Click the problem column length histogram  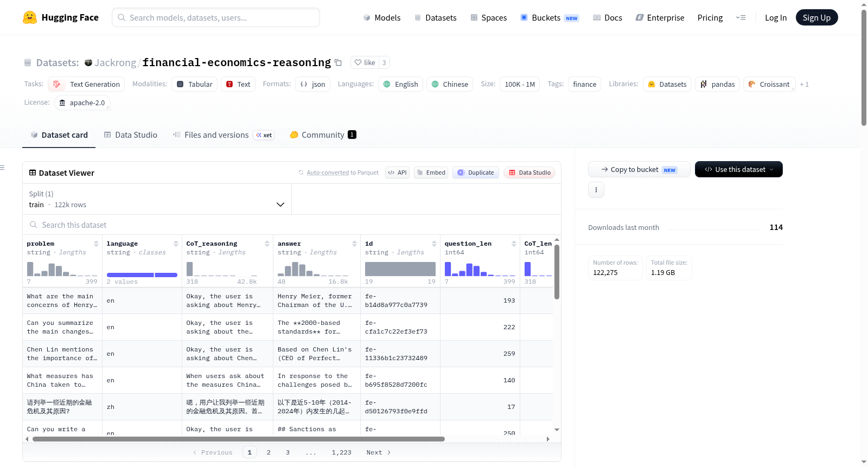[x=62, y=269]
